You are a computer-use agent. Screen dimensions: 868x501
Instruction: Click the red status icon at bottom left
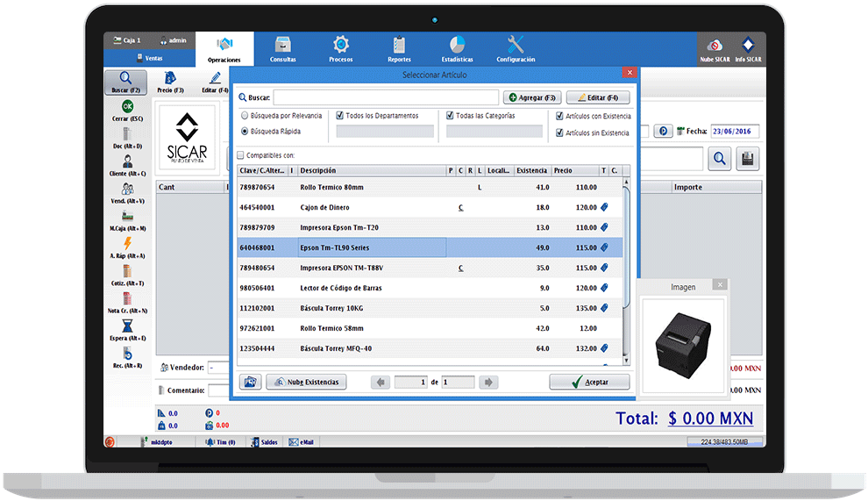[110, 441]
